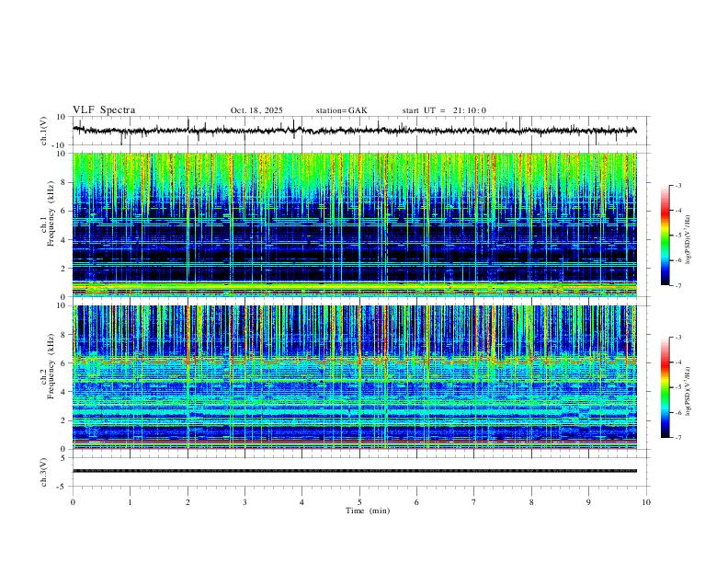
Task: Click the ch.1 spectrogram panel
Action: coord(355,224)
